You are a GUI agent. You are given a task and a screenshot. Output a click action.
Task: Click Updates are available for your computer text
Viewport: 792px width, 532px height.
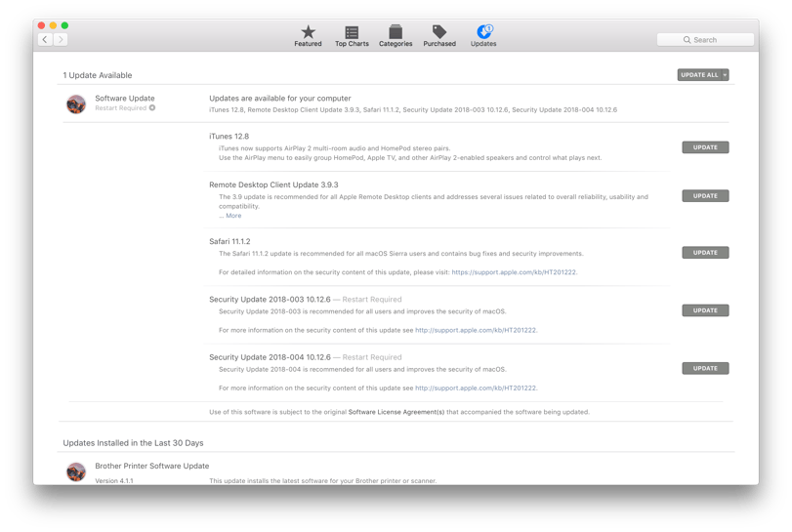[280, 99]
